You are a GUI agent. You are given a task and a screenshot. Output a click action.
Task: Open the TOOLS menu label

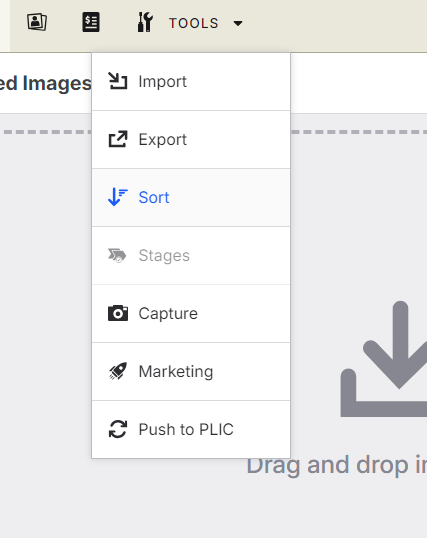click(194, 23)
